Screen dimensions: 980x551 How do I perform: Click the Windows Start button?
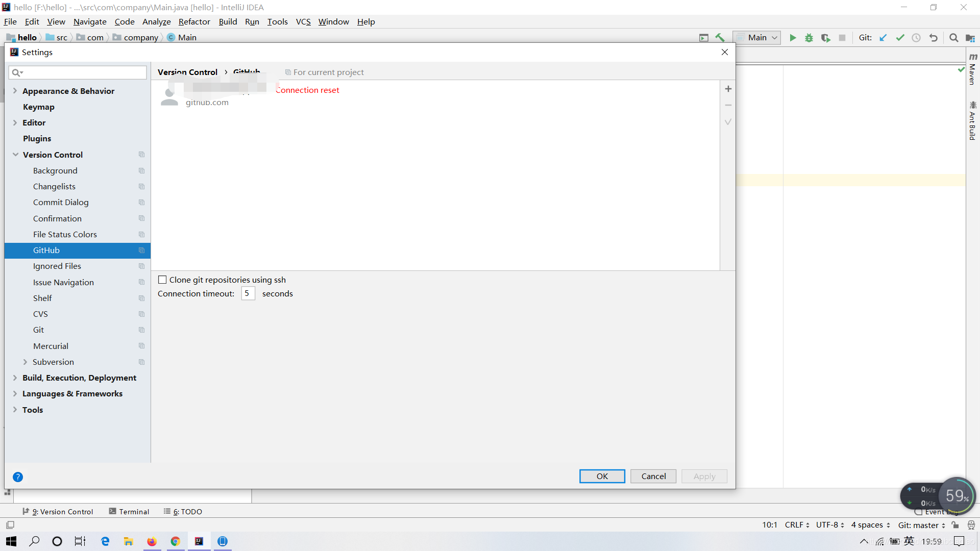tap(11, 541)
